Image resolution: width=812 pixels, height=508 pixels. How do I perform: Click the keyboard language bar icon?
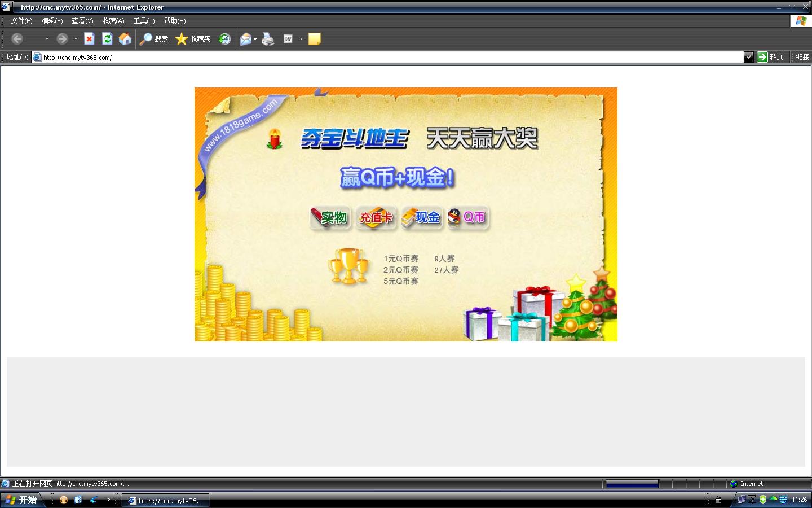(x=718, y=500)
